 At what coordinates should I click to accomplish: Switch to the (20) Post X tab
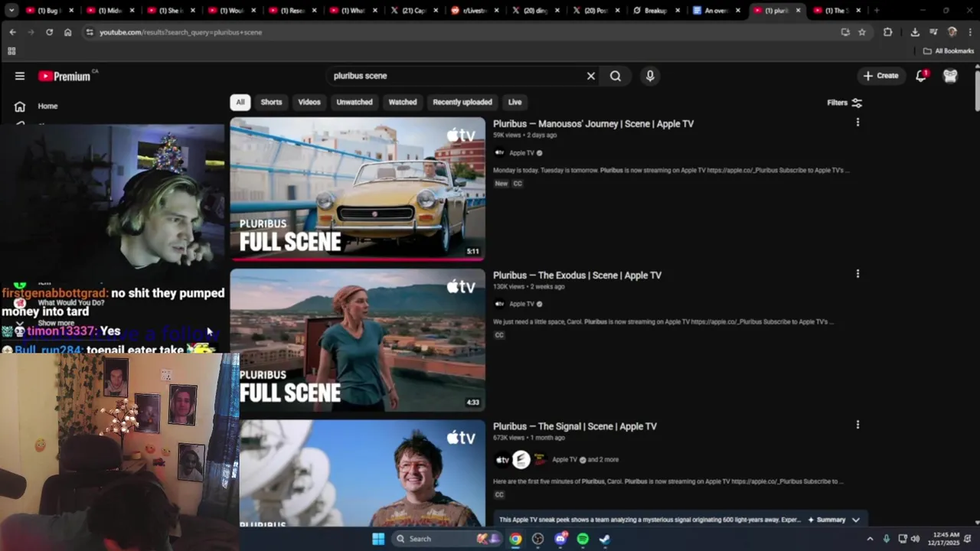(x=596, y=11)
